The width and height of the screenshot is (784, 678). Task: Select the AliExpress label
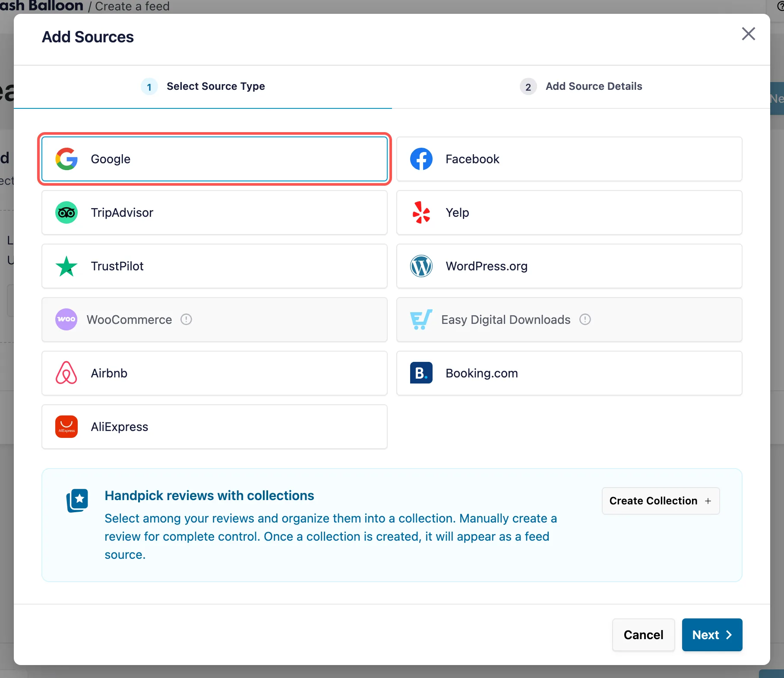pyautogui.click(x=120, y=427)
